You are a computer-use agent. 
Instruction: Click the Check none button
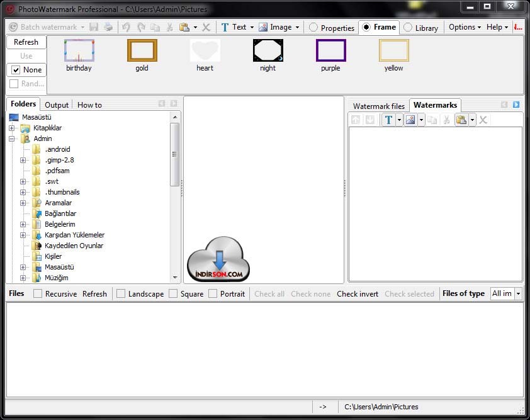310,294
